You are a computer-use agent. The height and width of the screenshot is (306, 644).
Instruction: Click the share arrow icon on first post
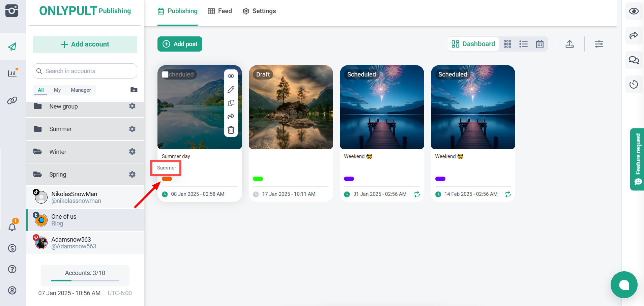click(x=231, y=117)
